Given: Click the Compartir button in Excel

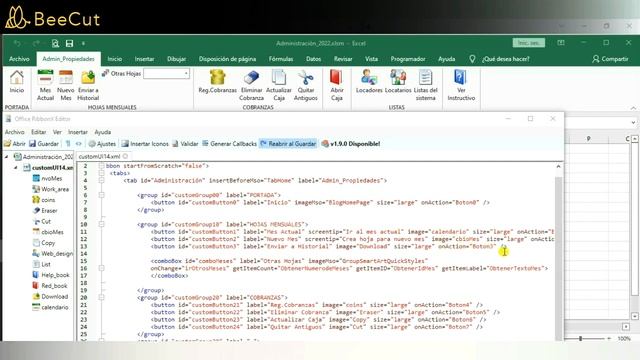Looking at the screenshot, I should click(x=610, y=59).
